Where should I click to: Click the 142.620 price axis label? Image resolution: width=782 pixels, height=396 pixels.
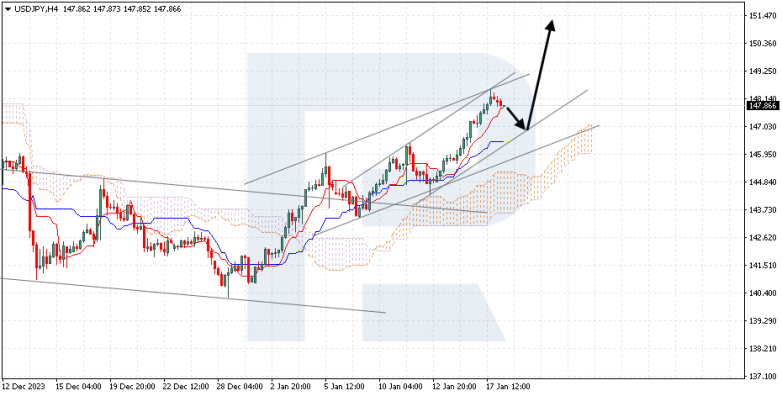pyautogui.click(x=764, y=237)
